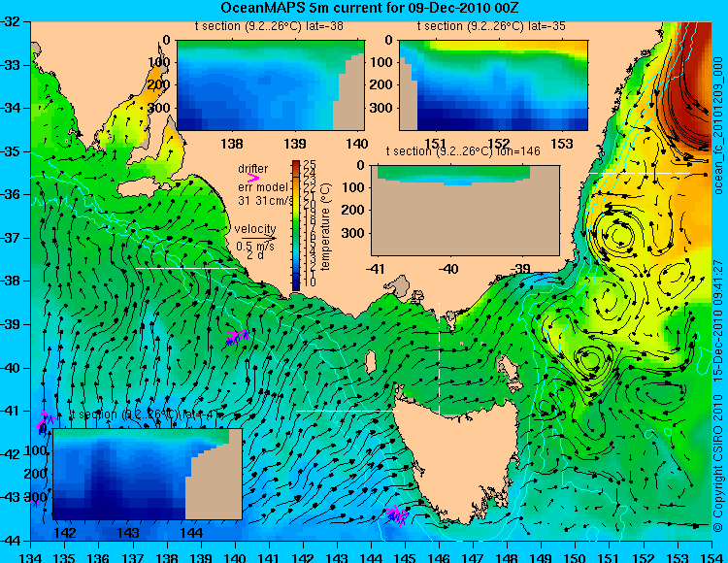Open the temperature section inset for lat=-38
Viewport: 728px width, 563px height.
271,85
